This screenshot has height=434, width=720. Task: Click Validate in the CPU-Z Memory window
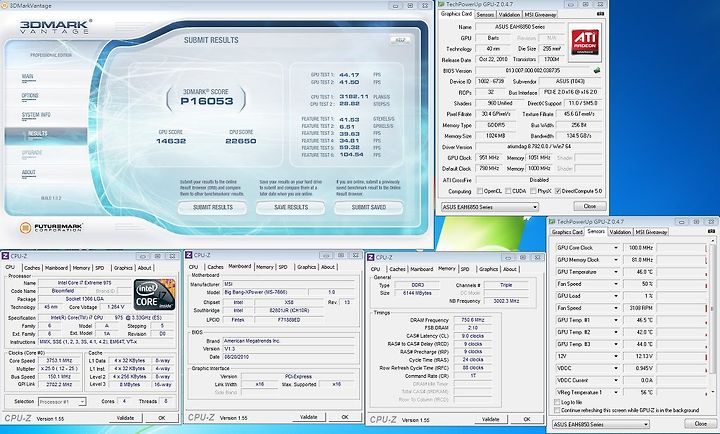tap(490, 419)
